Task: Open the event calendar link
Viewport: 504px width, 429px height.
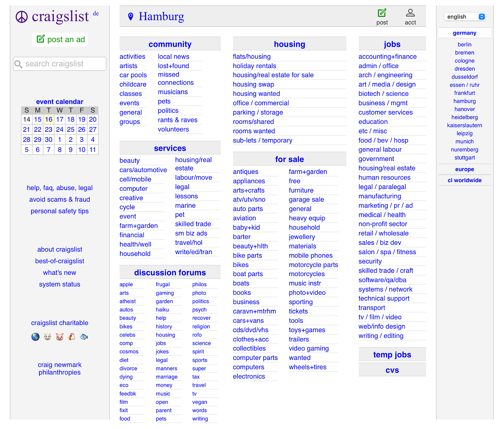Action: tap(60, 102)
